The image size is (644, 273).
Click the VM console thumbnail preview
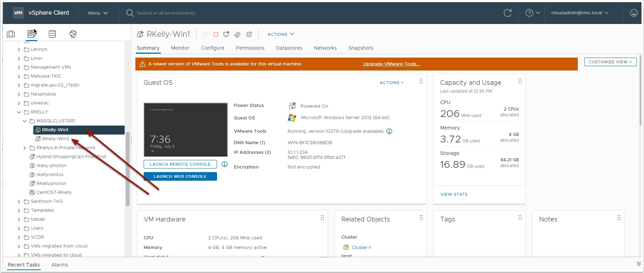click(x=186, y=130)
